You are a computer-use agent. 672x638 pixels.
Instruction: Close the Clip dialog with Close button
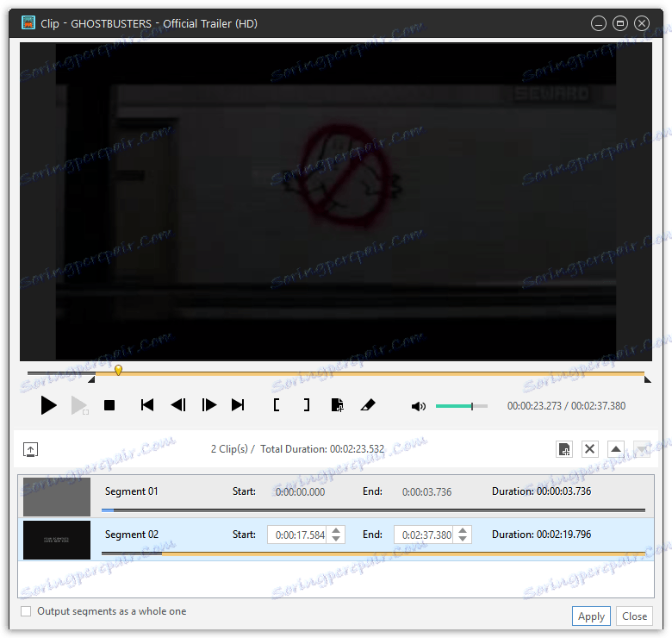click(x=634, y=616)
